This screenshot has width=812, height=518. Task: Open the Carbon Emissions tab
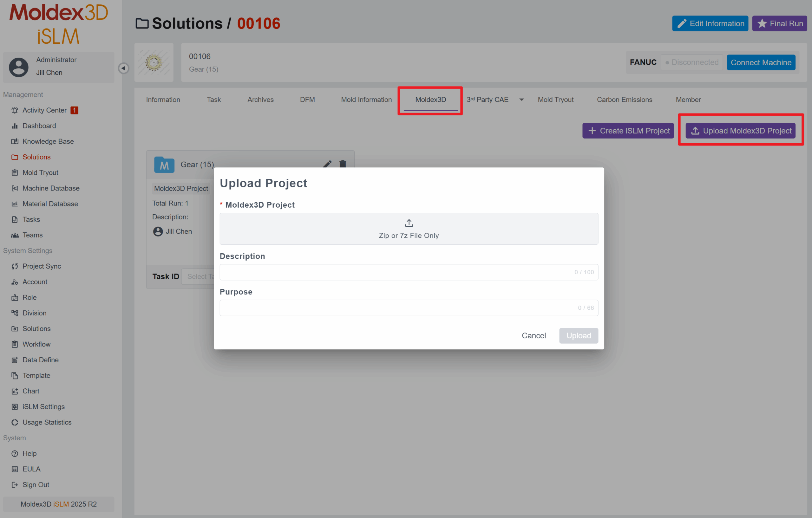click(625, 100)
